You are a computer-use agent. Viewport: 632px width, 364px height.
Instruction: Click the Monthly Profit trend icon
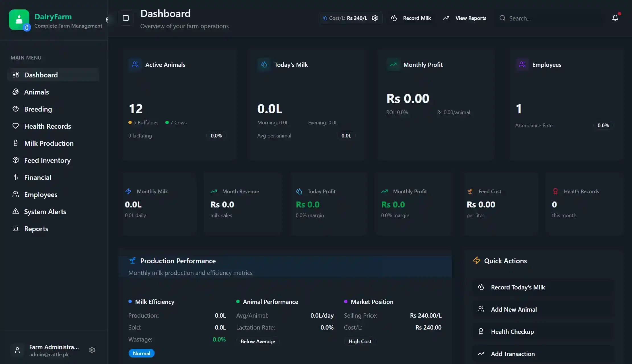pos(393,65)
